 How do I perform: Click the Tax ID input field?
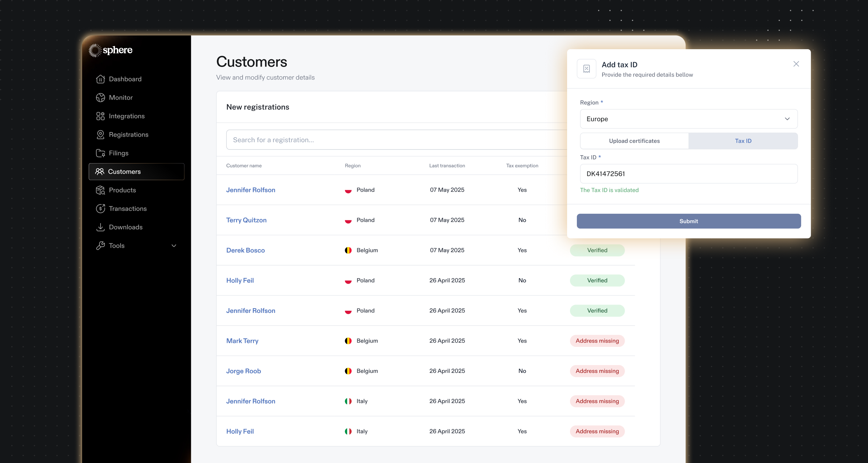(x=689, y=174)
